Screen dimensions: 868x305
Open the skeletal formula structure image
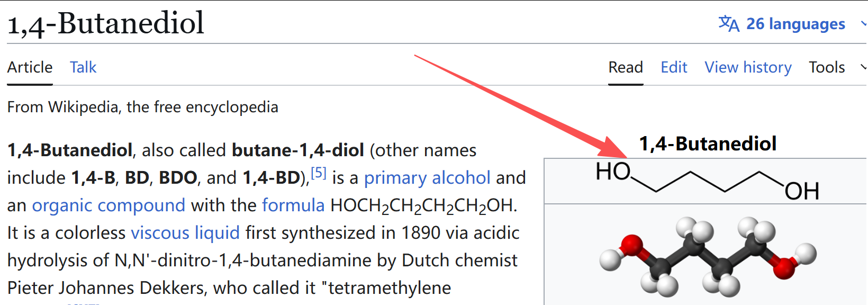(x=707, y=181)
